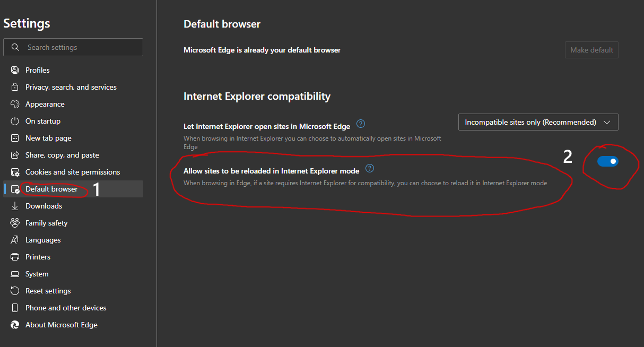This screenshot has height=347, width=644.
Task: Click text Microsoft Edge is already your default browser
Action: [x=262, y=50]
